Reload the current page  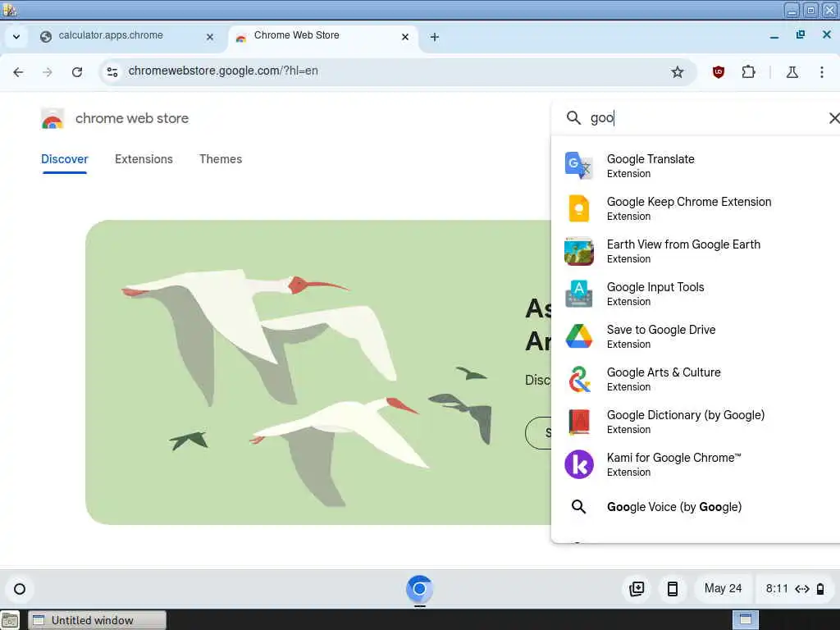[77, 72]
